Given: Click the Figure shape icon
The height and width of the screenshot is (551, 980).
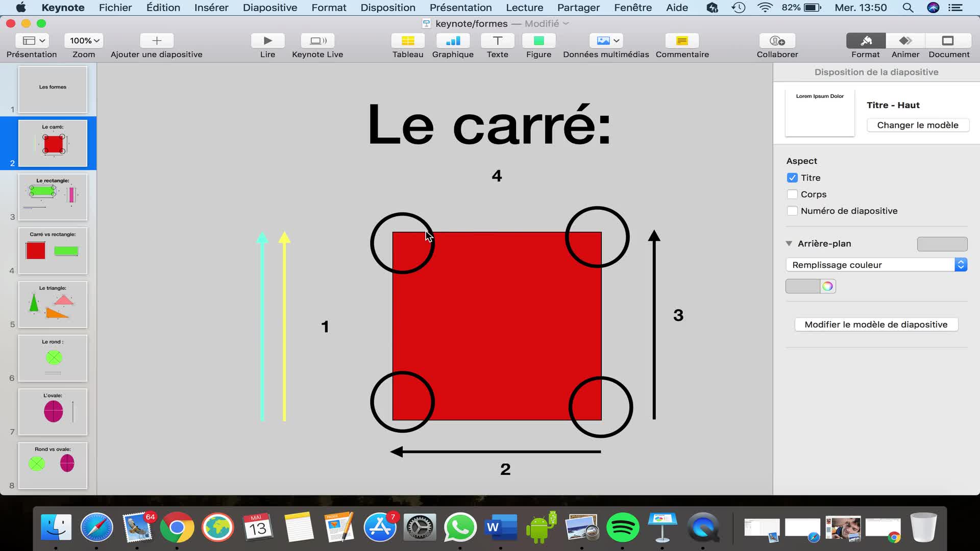Looking at the screenshot, I should 538,41.
